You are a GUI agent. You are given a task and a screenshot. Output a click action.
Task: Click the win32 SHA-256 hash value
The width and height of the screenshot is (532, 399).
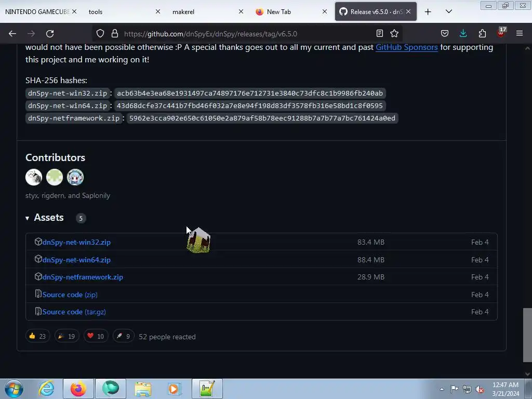(x=250, y=94)
